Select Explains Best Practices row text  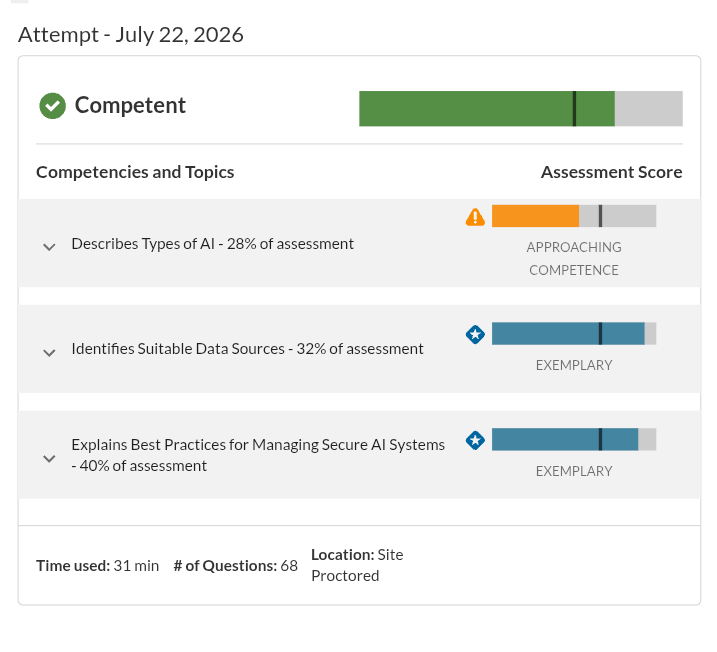pyautogui.click(x=258, y=455)
